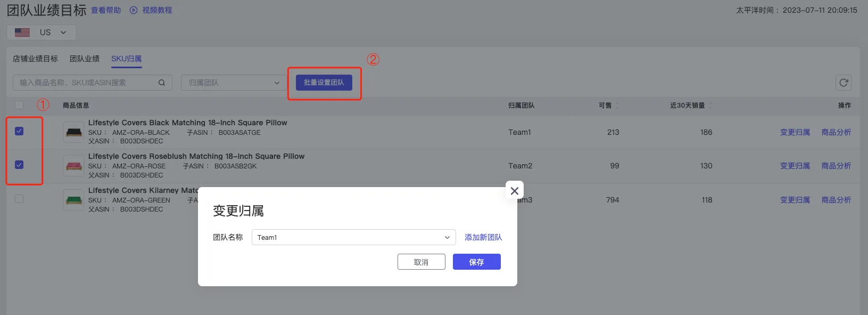This screenshot has width=868, height=315.
Task: Click the US flag icon
Action: click(22, 33)
